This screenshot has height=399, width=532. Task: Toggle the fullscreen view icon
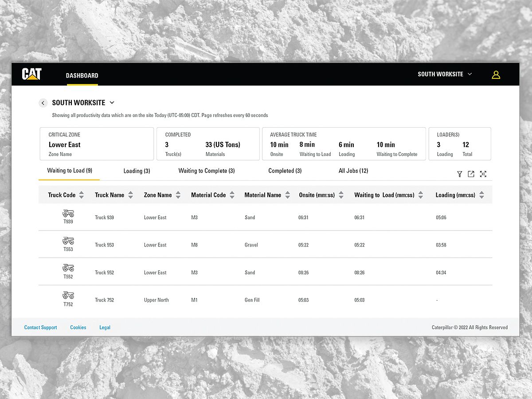(483, 174)
